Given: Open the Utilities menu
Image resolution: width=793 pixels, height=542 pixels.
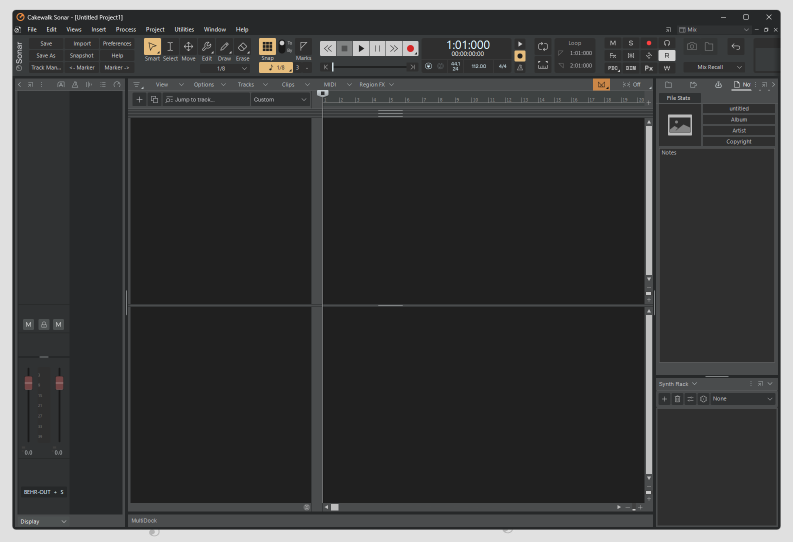Looking at the screenshot, I should point(184,30).
